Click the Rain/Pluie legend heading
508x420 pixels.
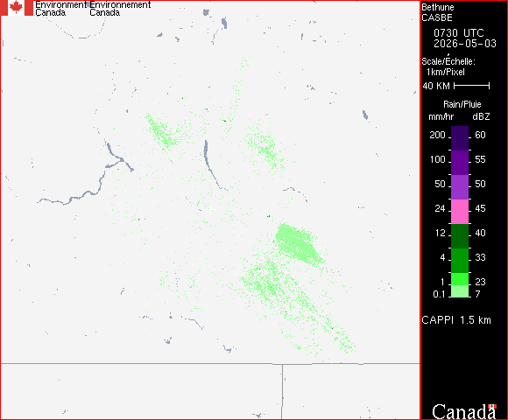coord(462,104)
